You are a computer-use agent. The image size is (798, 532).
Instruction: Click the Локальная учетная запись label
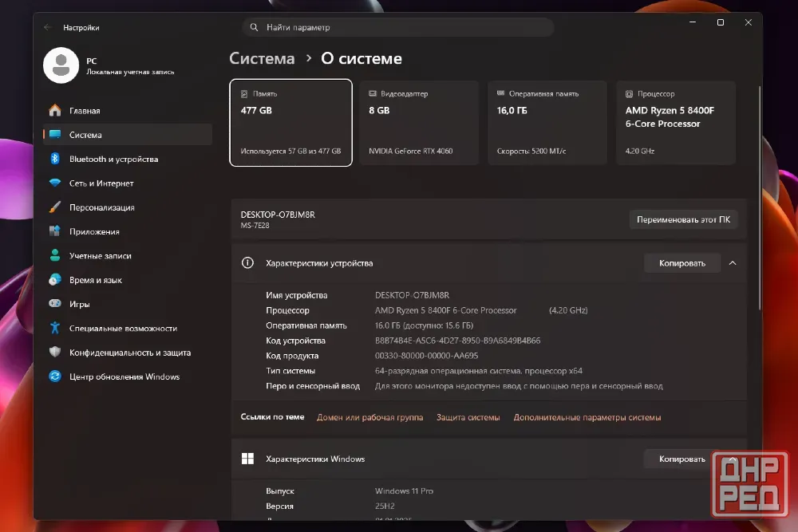click(x=130, y=73)
